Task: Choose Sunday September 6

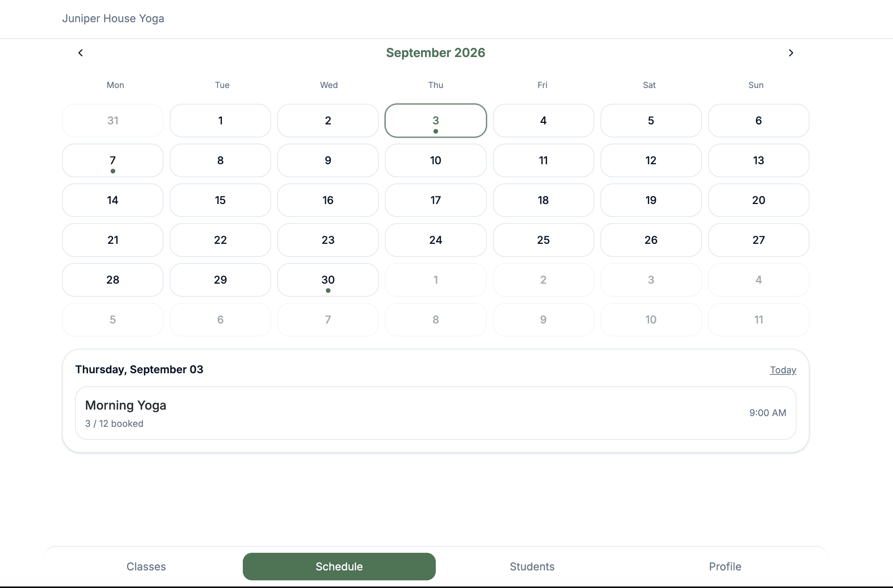Action: click(x=759, y=121)
